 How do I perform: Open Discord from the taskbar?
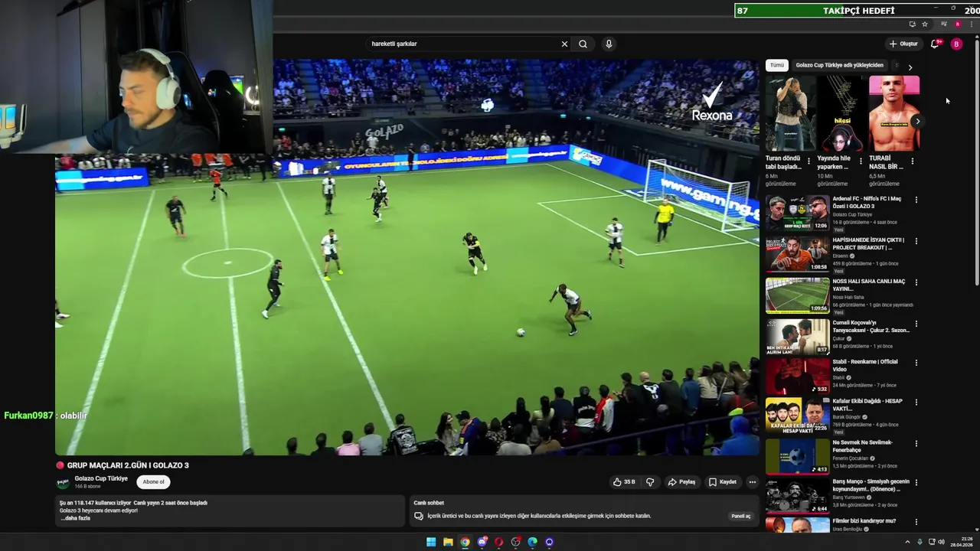482,542
